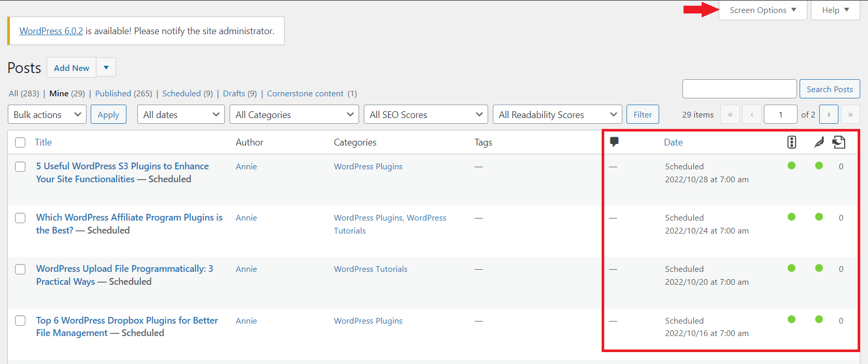Click the current page number field
Screen dimensions: 868x364
click(x=780, y=114)
